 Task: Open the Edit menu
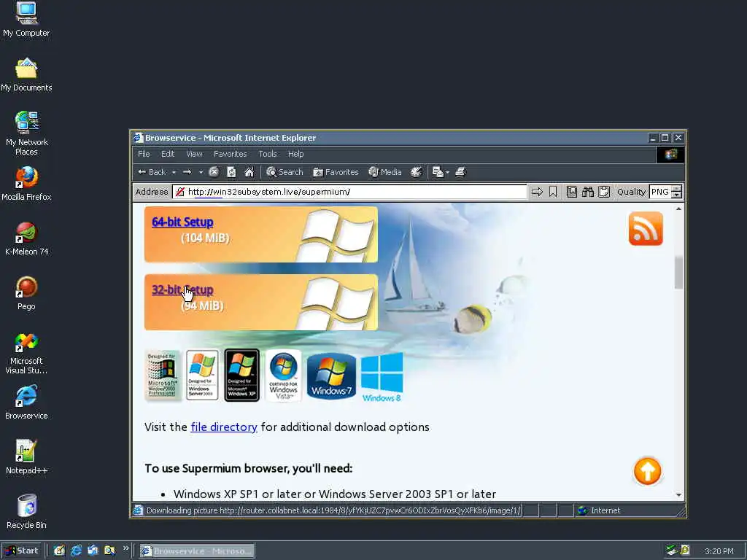tap(168, 154)
